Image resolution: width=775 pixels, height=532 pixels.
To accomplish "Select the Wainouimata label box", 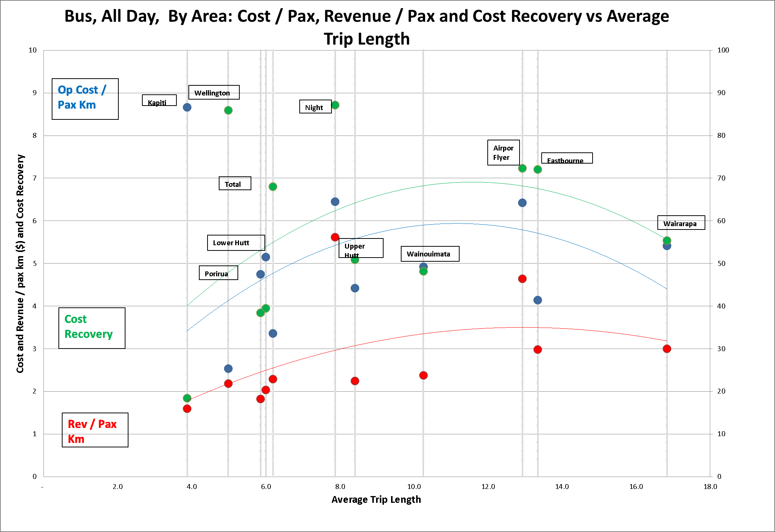I will [430, 254].
